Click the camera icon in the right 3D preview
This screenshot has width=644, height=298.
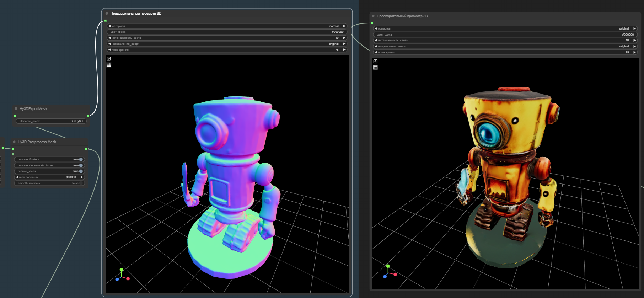click(x=375, y=61)
